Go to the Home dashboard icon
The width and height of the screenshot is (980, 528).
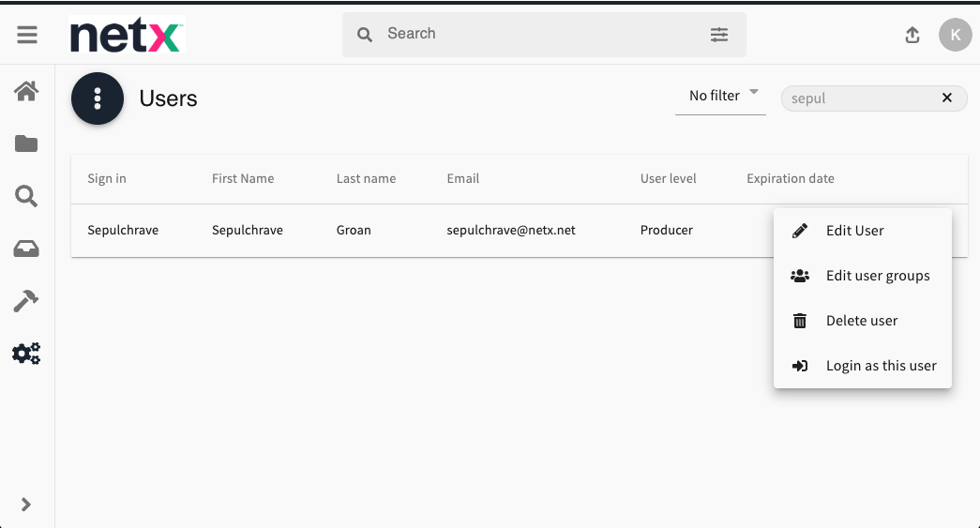(x=26, y=91)
